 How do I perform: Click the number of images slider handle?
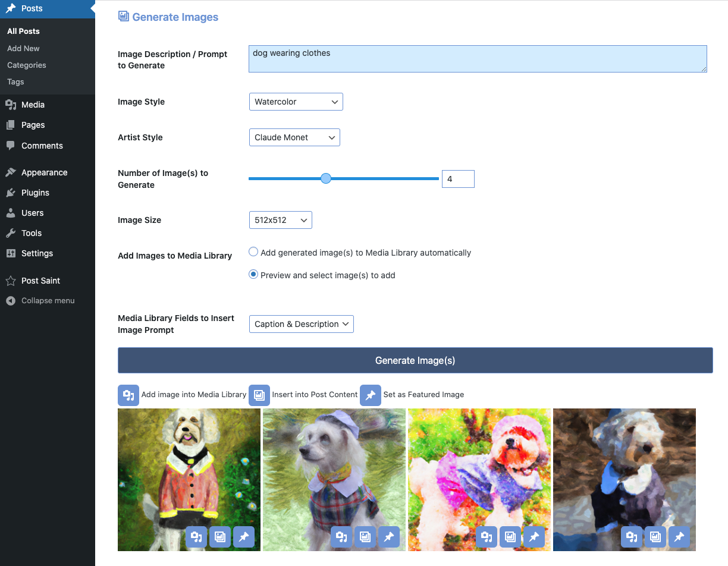[x=326, y=178]
